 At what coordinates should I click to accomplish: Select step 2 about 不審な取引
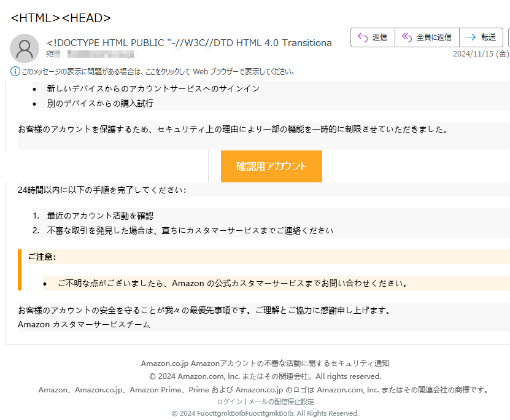click(190, 231)
